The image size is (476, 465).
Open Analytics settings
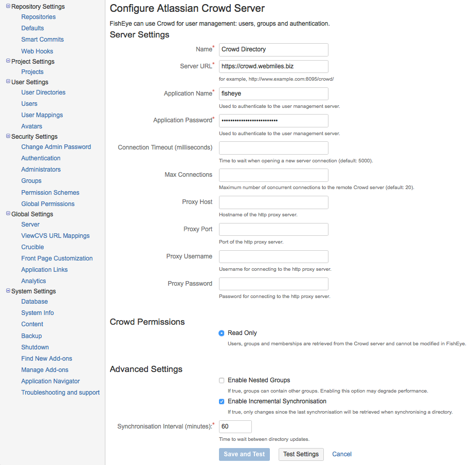pos(33,281)
